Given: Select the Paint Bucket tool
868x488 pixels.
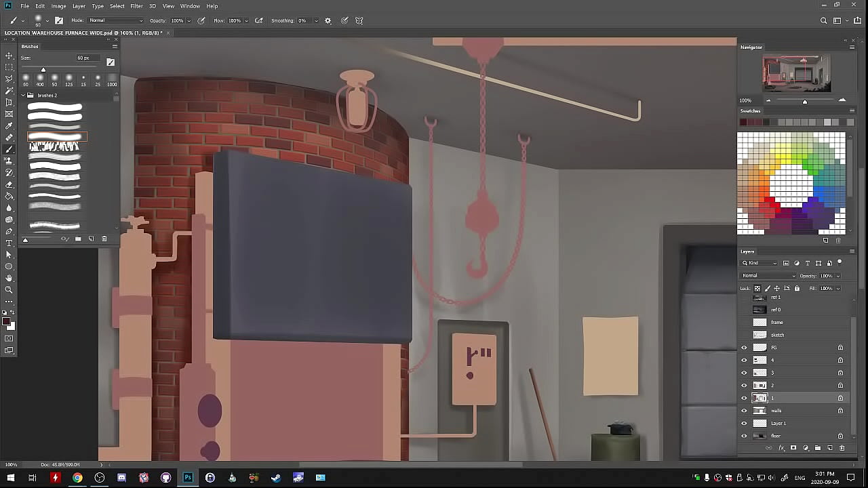Looking at the screenshot, I should click(9, 196).
